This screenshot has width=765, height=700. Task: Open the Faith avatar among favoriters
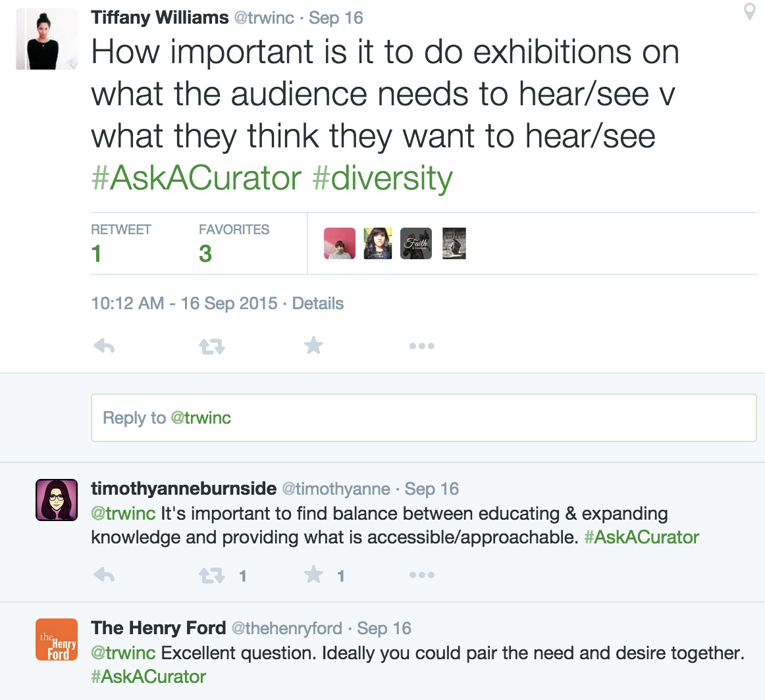pos(416,243)
